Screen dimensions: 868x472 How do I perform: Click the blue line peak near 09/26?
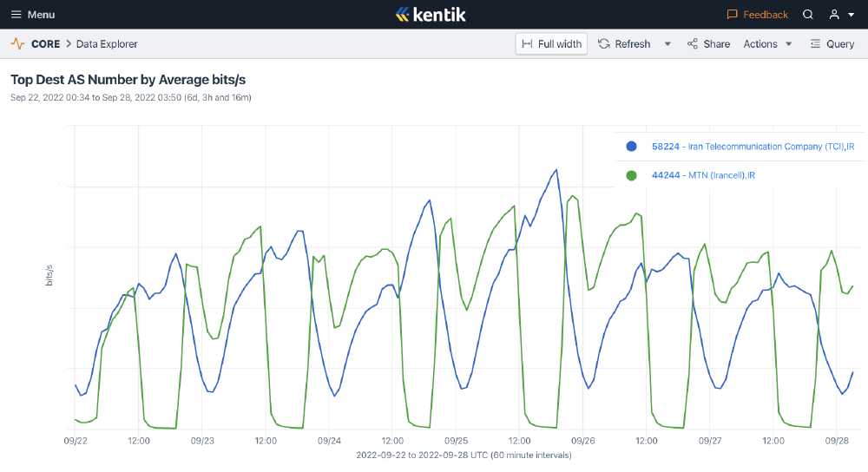(x=553, y=171)
